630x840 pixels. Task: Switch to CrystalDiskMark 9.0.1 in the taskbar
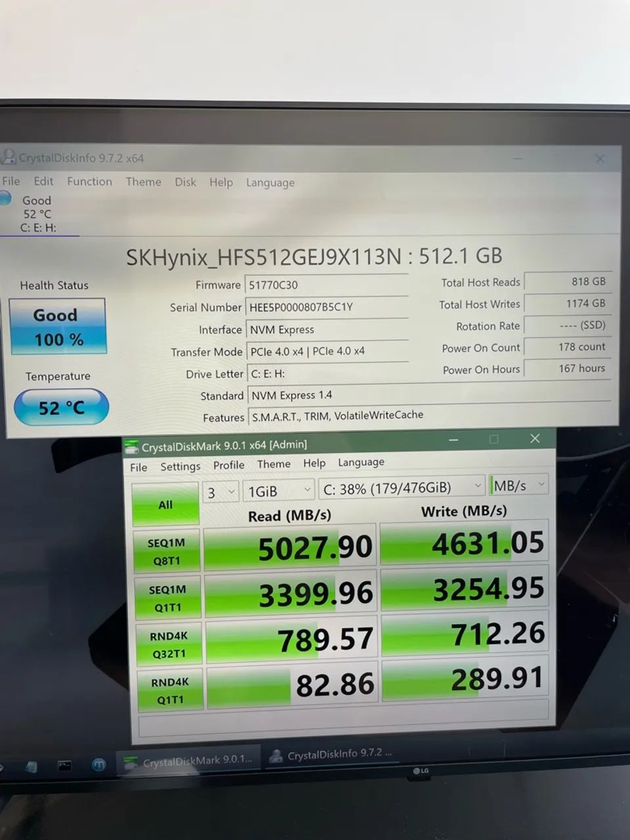tap(190, 761)
